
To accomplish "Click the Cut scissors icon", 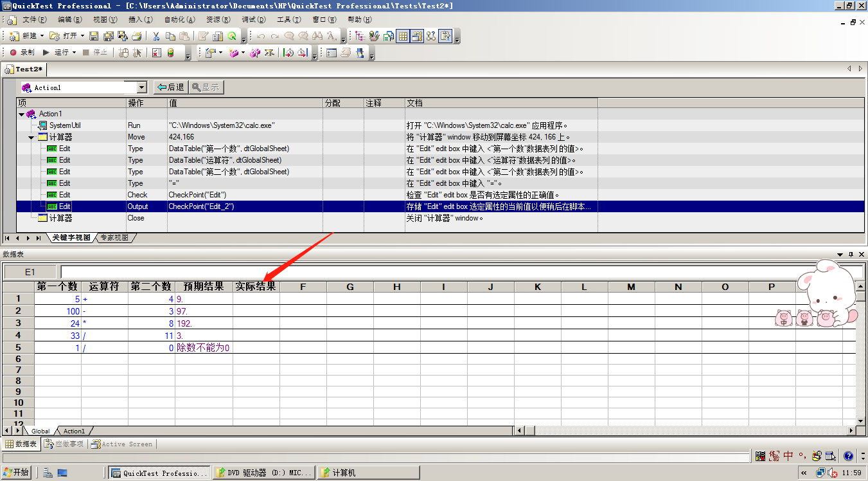I will pos(156,36).
